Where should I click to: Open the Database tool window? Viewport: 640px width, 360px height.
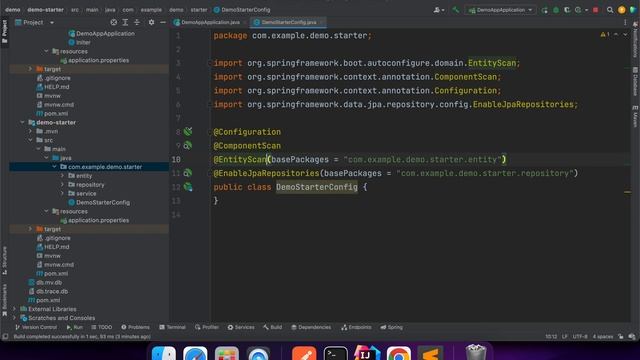(635, 82)
